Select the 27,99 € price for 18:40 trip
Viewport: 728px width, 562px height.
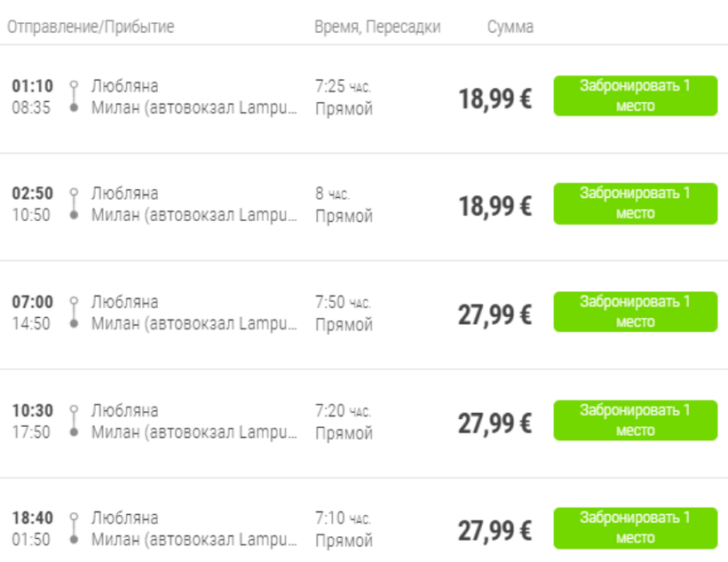pyautogui.click(x=495, y=531)
